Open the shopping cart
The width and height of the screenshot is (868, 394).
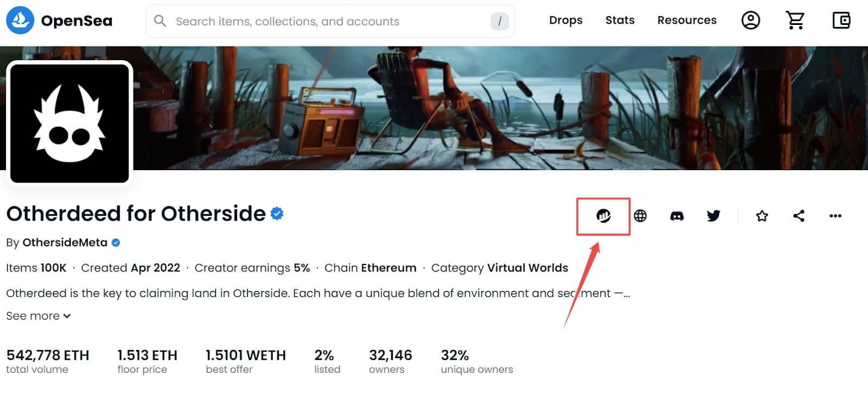click(x=795, y=21)
